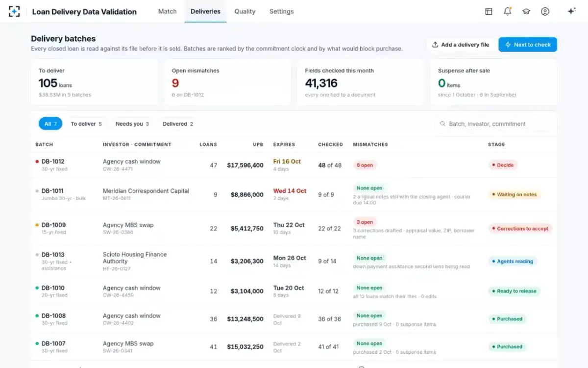This screenshot has width=588, height=368.
Task: Open the notifications bell
Action: click(508, 11)
